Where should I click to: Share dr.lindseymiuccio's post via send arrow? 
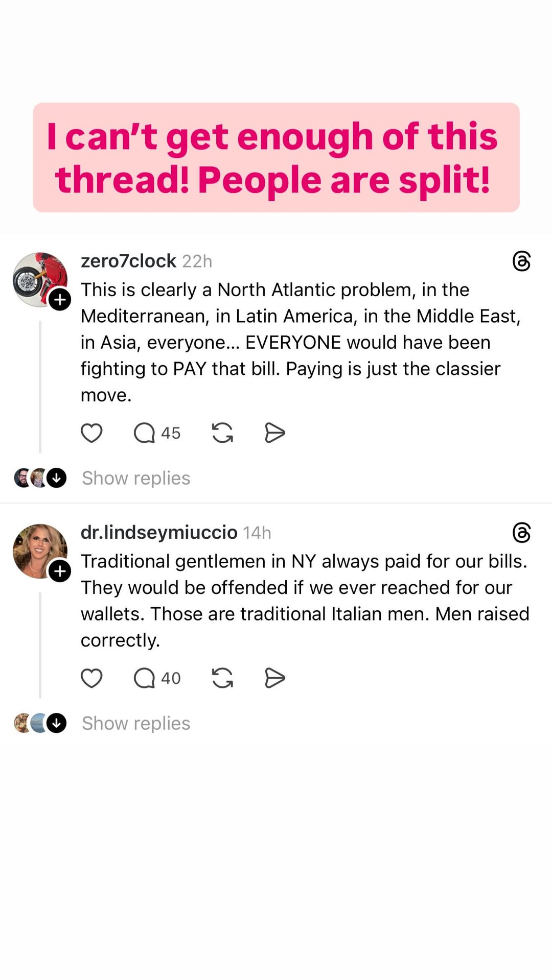(274, 678)
